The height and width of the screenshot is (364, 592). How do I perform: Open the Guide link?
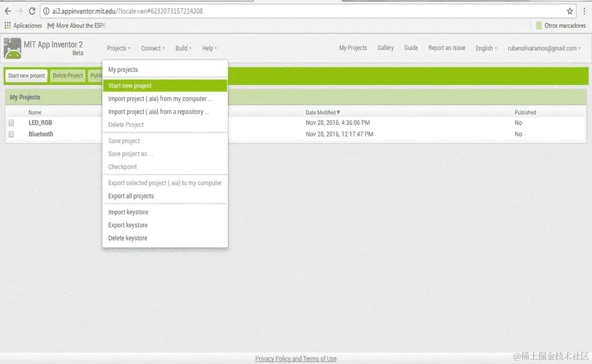point(411,48)
